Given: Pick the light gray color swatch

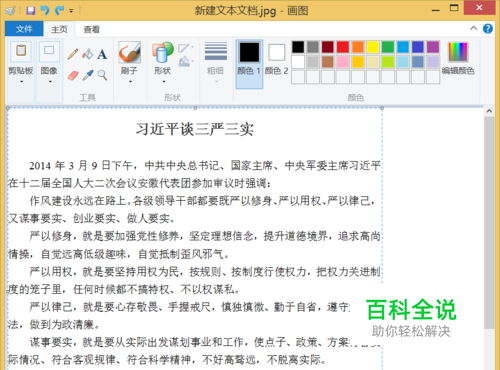Looking at the screenshot, I should pyautogui.click(x=313, y=62).
